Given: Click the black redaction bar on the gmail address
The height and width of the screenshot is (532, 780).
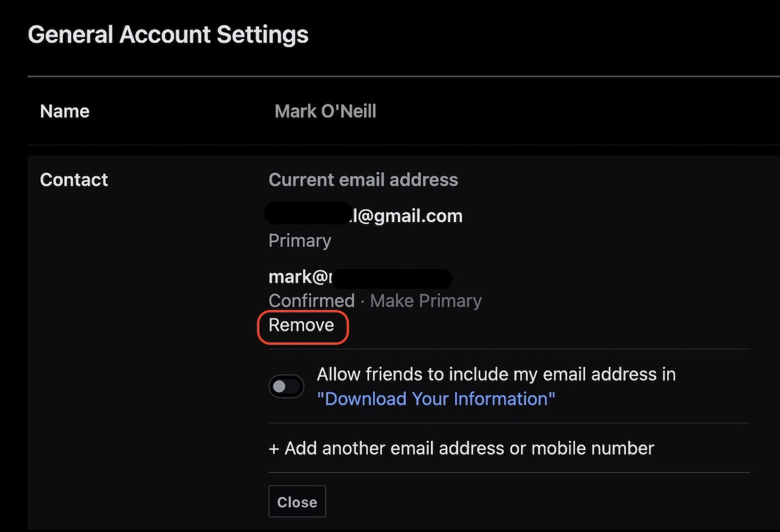Looking at the screenshot, I should click(x=308, y=214).
